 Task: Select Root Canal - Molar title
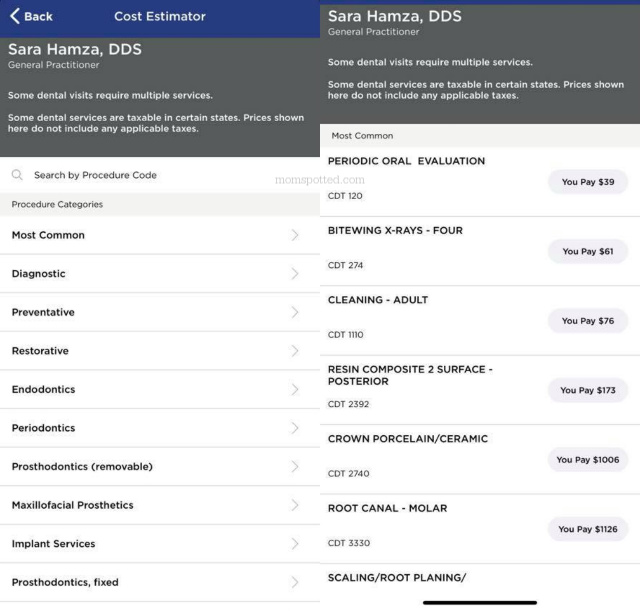pos(387,508)
